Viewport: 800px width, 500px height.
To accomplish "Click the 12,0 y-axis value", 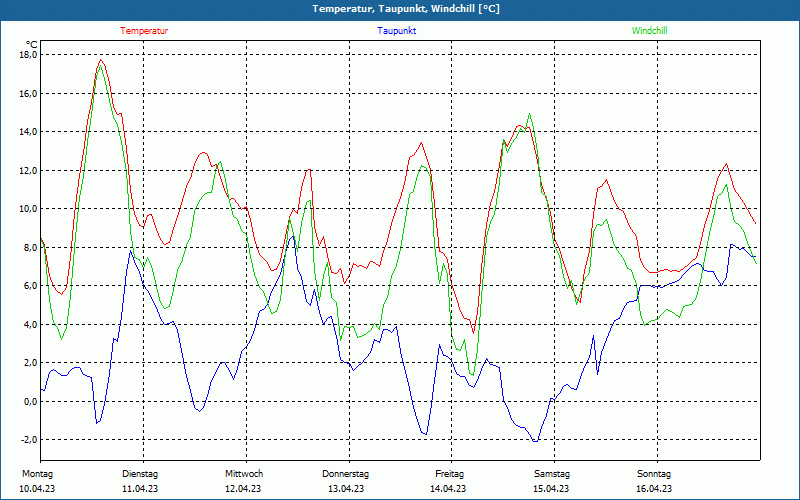I will (x=28, y=170).
